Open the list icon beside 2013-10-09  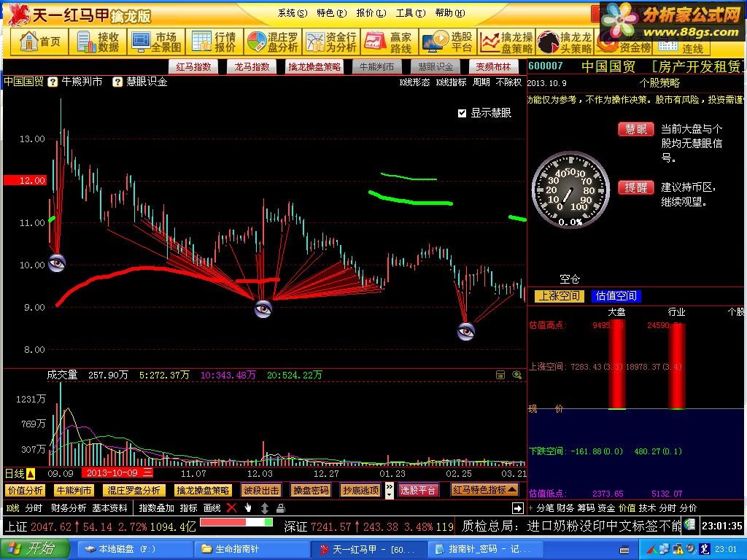click(148, 472)
